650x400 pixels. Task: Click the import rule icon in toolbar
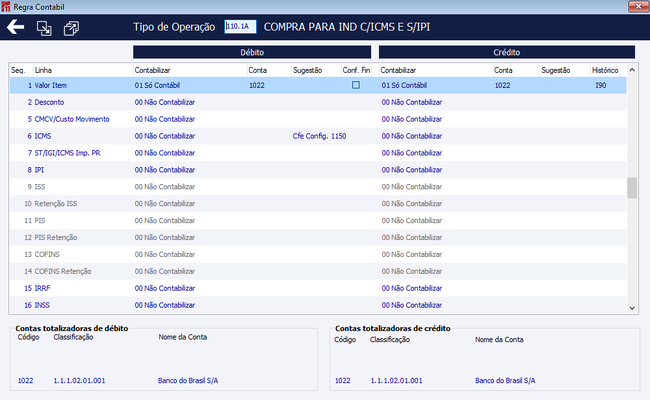[x=44, y=28]
